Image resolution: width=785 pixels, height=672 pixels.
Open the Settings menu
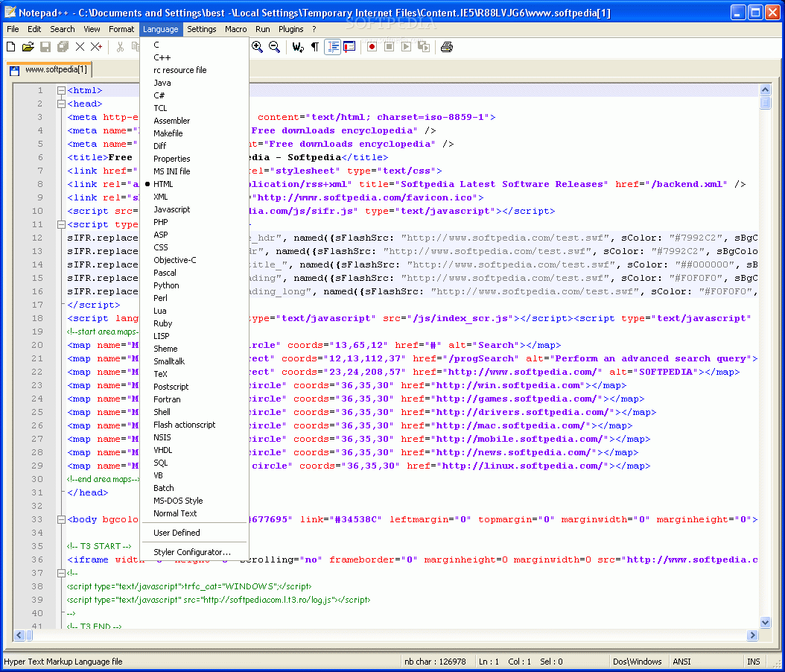(202, 29)
